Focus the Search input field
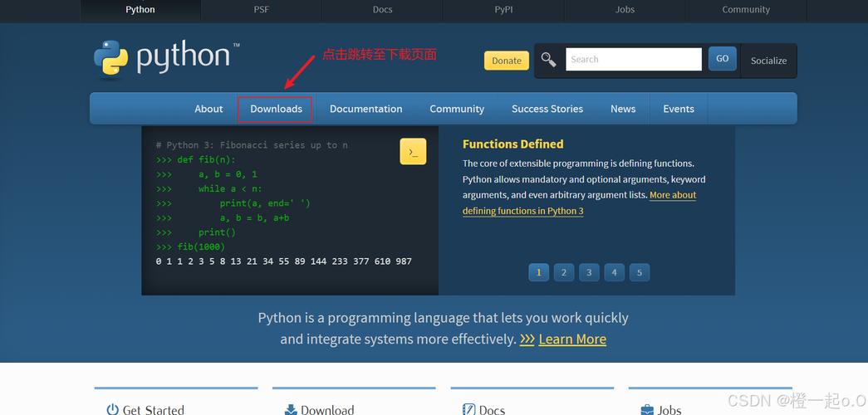The image size is (868, 415). [633, 59]
